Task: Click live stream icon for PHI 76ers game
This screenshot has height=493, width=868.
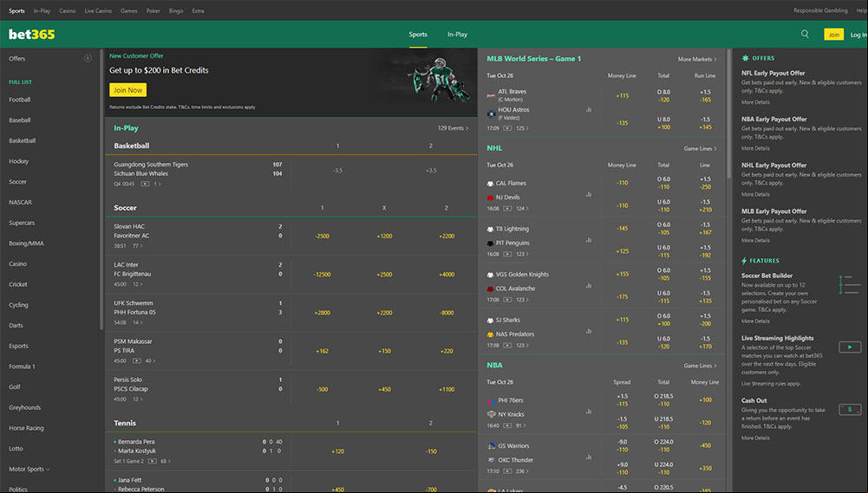Action: (507, 425)
